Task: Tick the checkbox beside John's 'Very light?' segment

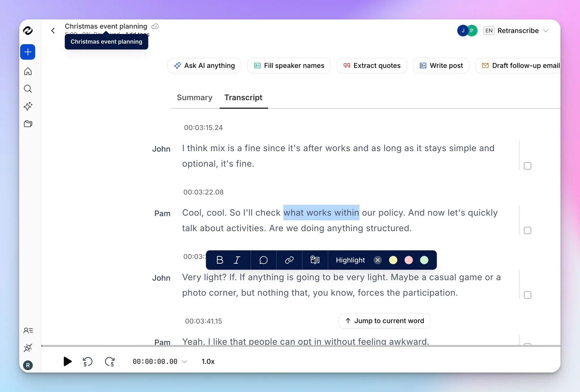Action: click(528, 295)
